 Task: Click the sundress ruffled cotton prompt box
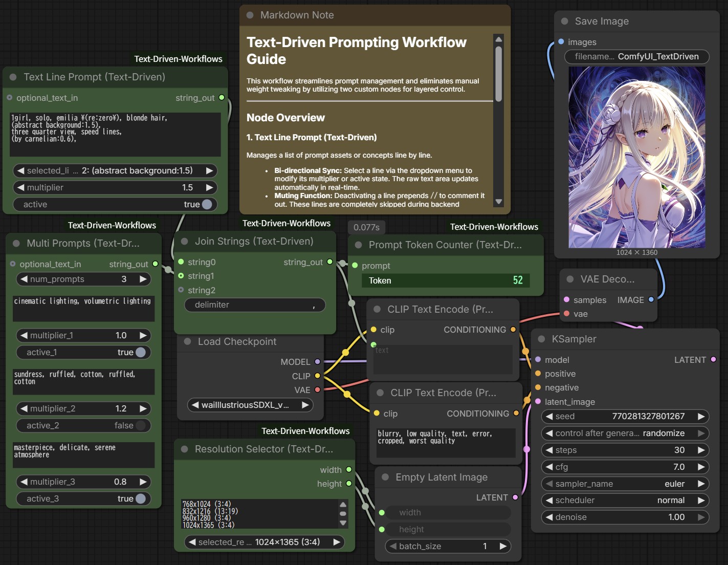pyautogui.click(x=84, y=382)
